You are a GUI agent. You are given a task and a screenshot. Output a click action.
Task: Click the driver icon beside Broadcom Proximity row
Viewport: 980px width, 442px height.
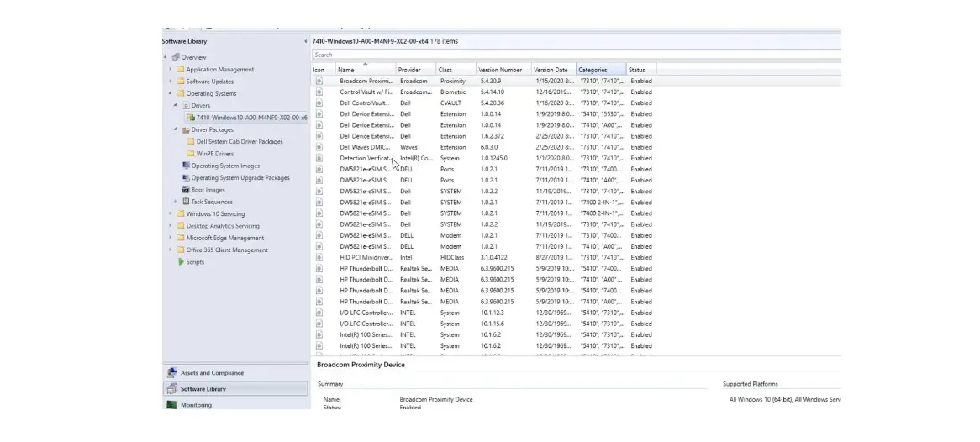coord(319,82)
